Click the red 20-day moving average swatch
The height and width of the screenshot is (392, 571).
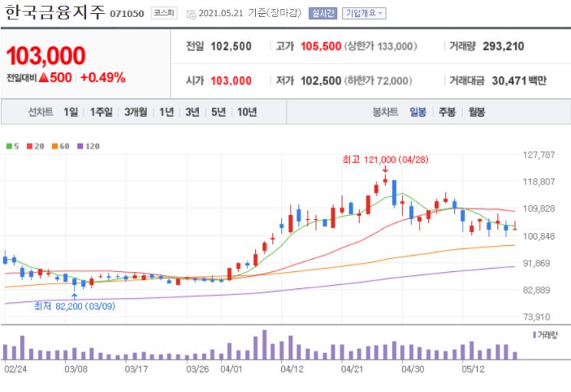click(x=29, y=146)
